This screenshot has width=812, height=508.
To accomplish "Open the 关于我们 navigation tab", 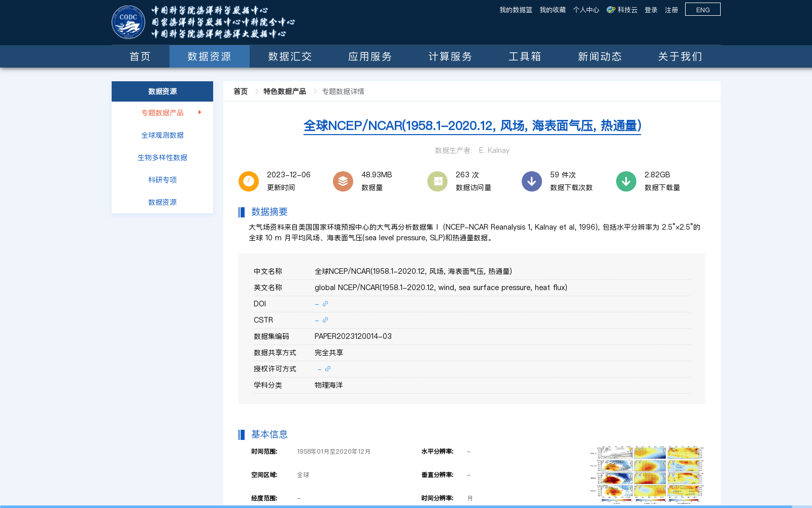I will pyautogui.click(x=681, y=56).
